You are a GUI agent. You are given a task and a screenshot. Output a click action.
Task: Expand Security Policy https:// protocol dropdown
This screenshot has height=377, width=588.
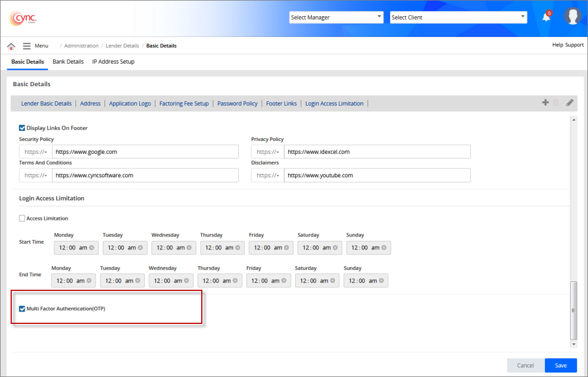click(36, 152)
